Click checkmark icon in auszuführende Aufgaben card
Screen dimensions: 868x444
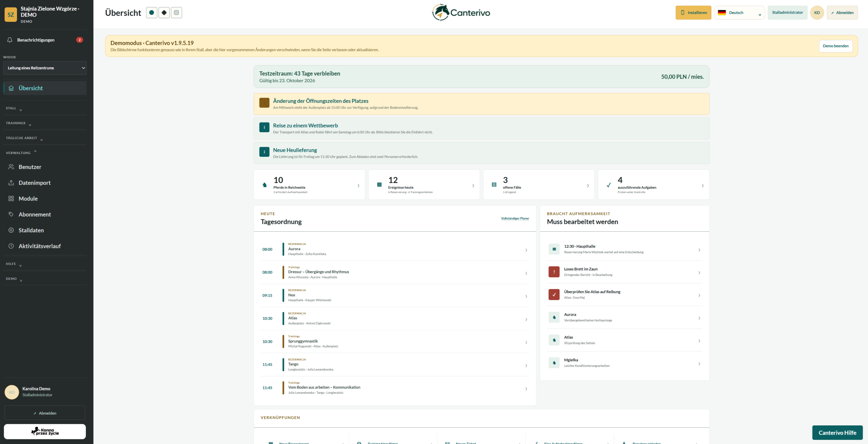pyautogui.click(x=609, y=185)
